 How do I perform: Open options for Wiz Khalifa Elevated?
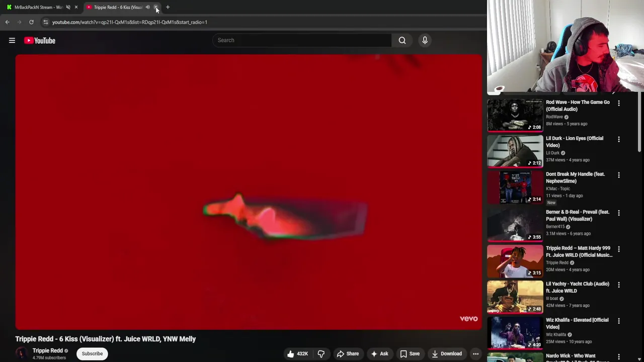619,321
